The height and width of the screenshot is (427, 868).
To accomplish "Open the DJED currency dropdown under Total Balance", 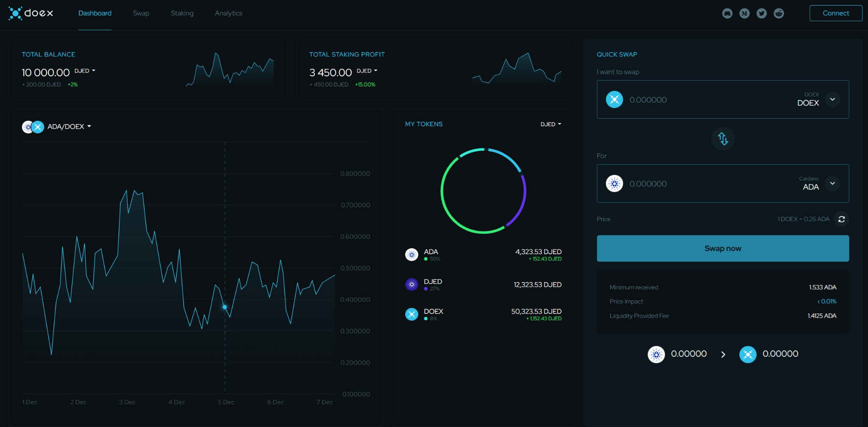I will (85, 70).
